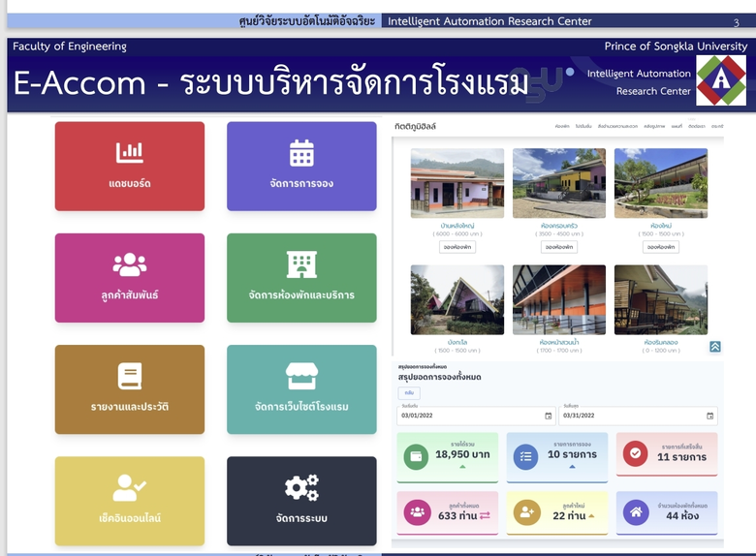Click the สรุปยอดการจองทั้งหมด heading
This screenshot has width=756, height=556.
point(439,377)
